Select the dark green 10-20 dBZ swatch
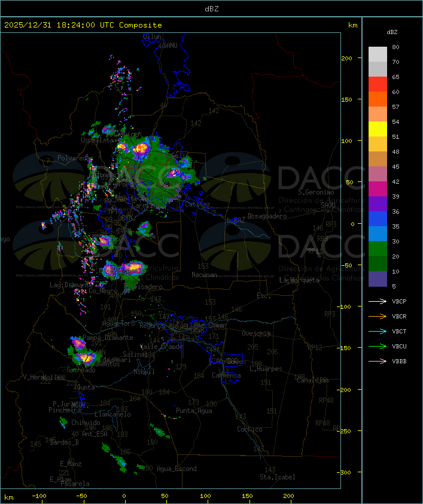 coord(378,263)
